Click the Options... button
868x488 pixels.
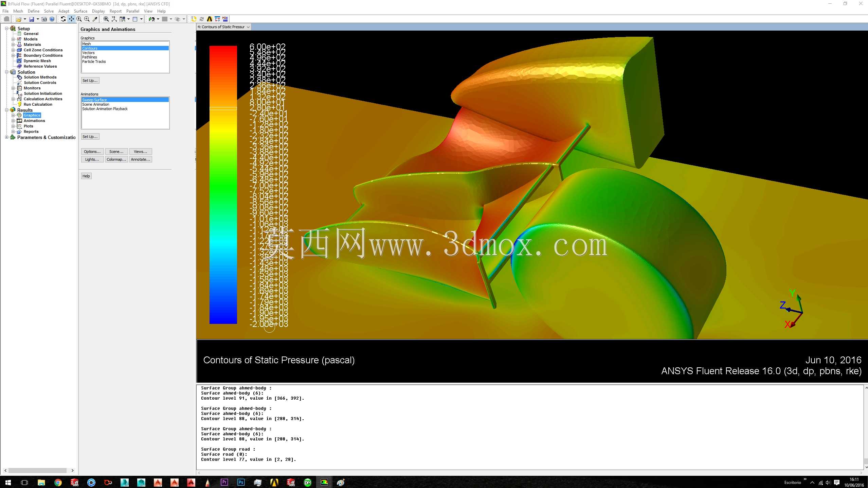pyautogui.click(x=92, y=152)
